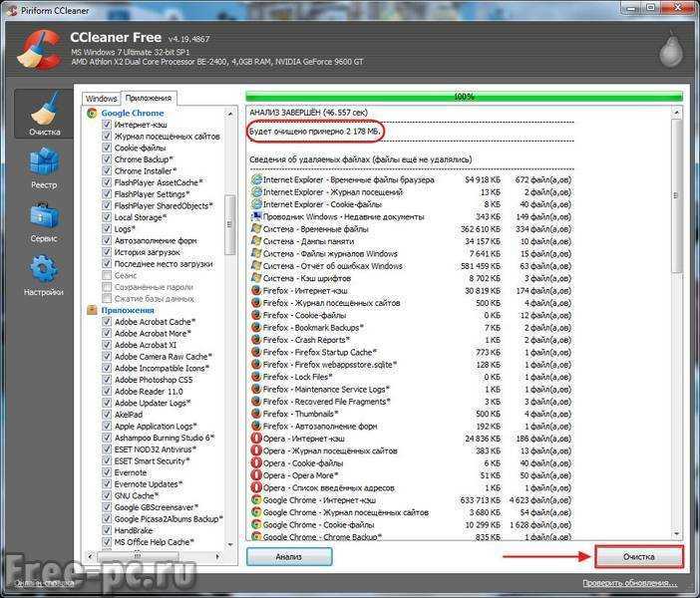The image size is (700, 598).
Task: Open the Настройки settings section
Action: click(44, 275)
